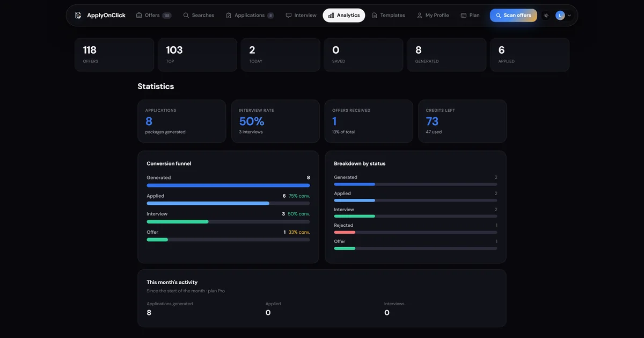Click the ApplyOnClick logo icon
This screenshot has height=338, width=644.
(x=78, y=16)
